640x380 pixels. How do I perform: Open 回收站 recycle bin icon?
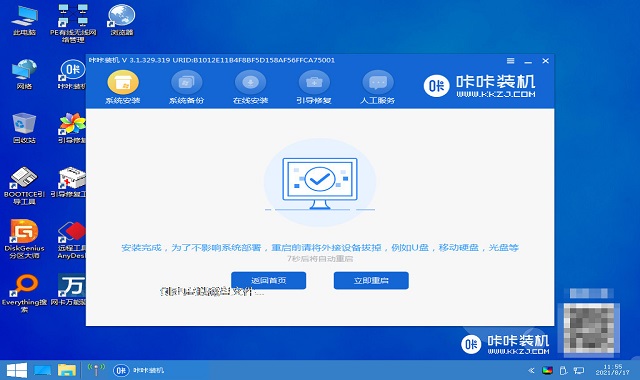click(x=24, y=128)
